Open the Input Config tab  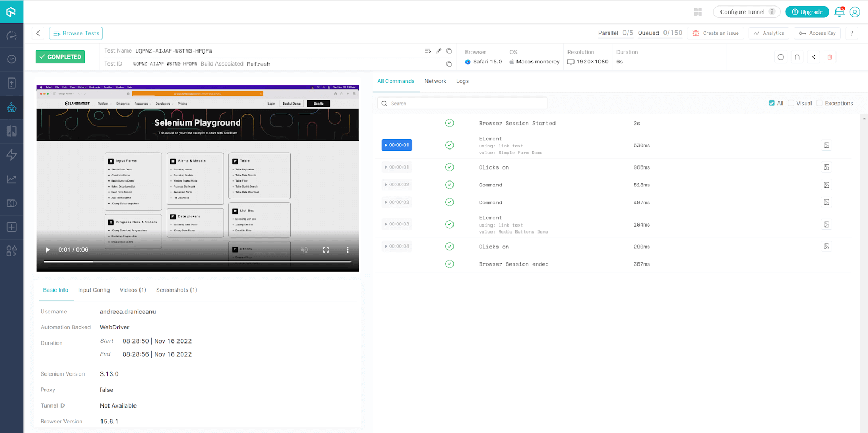tap(94, 290)
